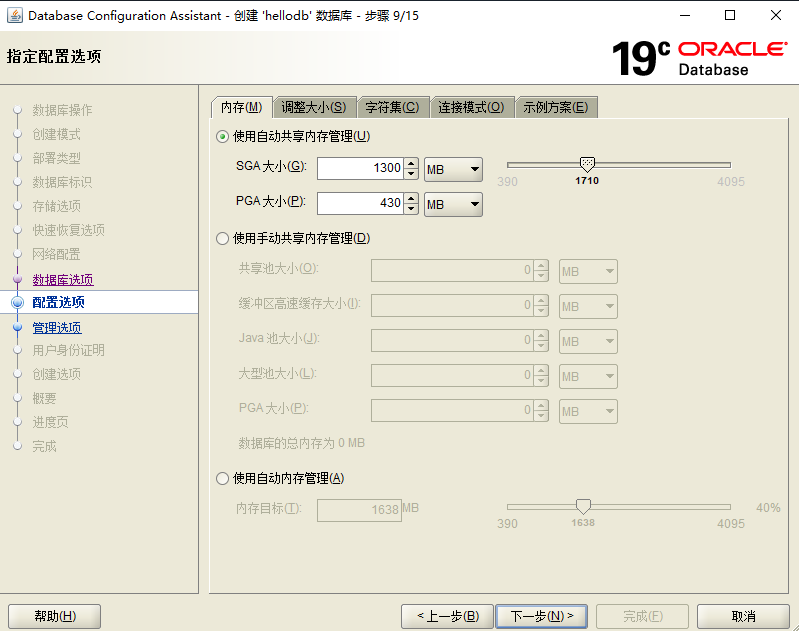Switch to 调整大小(S) tab

pos(314,107)
